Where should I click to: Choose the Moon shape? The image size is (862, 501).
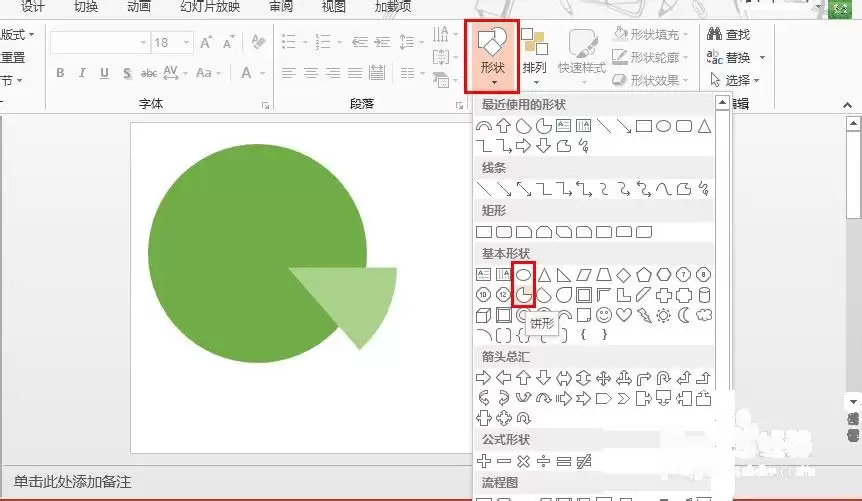pos(684,315)
